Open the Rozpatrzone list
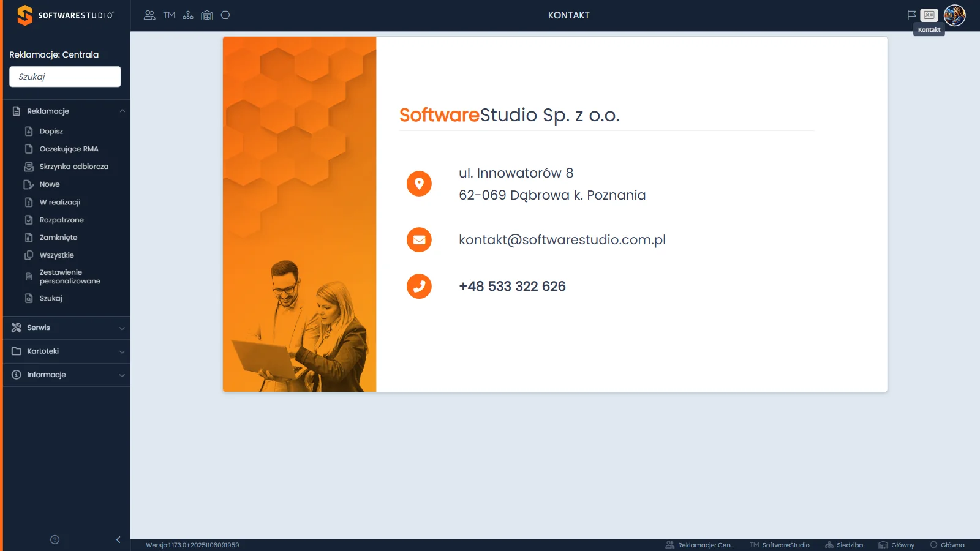Viewport: 980px width, 551px height. point(62,220)
